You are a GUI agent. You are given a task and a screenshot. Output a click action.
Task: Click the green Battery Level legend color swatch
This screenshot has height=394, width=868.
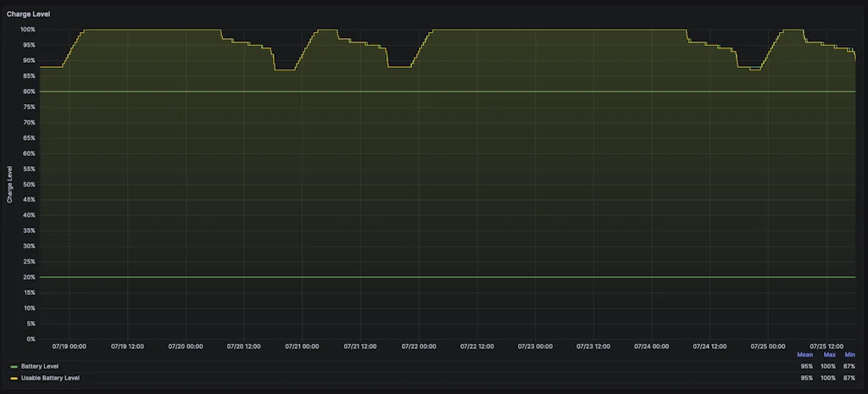pos(14,366)
